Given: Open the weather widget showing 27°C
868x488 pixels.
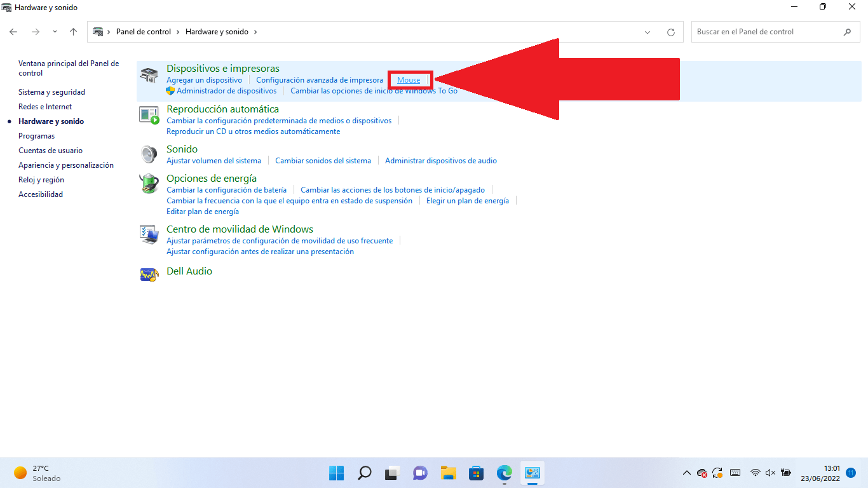Looking at the screenshot, I should pos(38,473).
